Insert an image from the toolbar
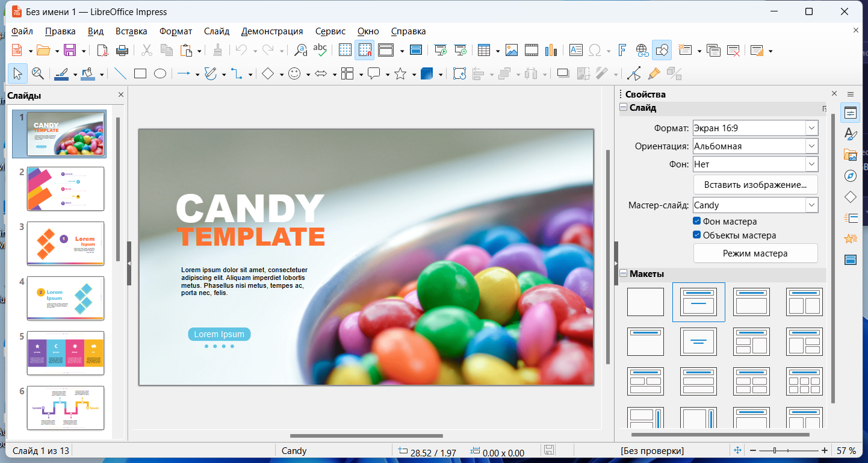The width and height of the screenshot is (868, 463). coord(512,51)
